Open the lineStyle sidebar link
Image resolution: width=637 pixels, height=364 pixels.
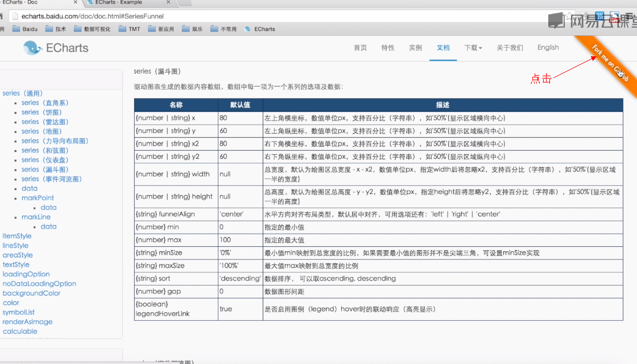point(15,246)
